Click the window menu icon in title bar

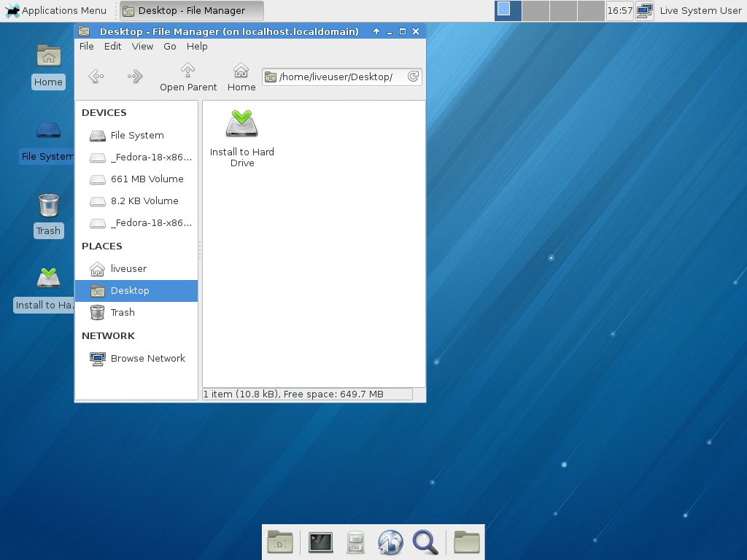coord(84,31)
